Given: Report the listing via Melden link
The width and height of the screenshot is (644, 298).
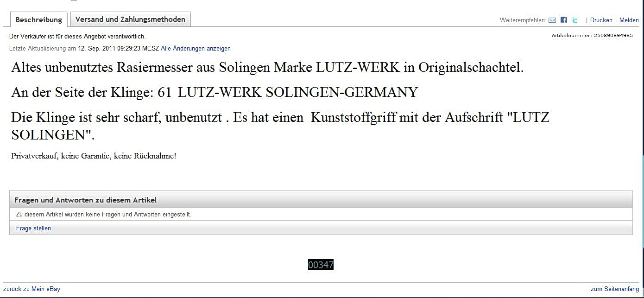Looking at the screenshot, I should (x=629, y=20).
